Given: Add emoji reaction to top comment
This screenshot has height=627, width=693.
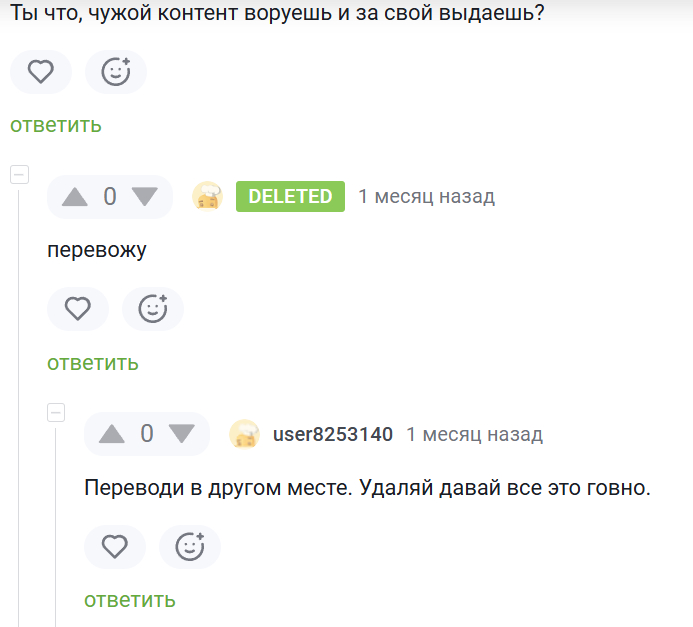Looking at the screenshot, I should (116, 72).
